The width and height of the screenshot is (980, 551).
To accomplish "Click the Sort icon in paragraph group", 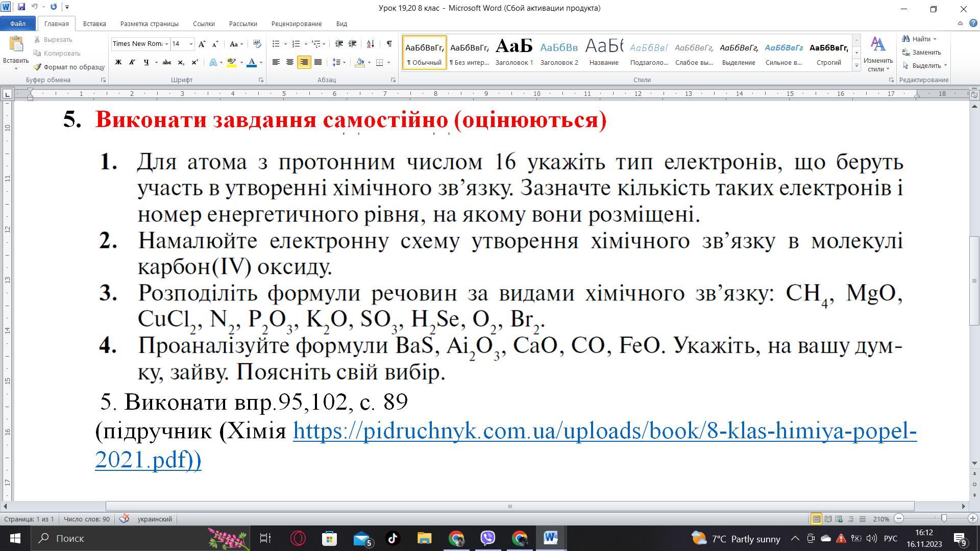I will click(x=371, y=44).
